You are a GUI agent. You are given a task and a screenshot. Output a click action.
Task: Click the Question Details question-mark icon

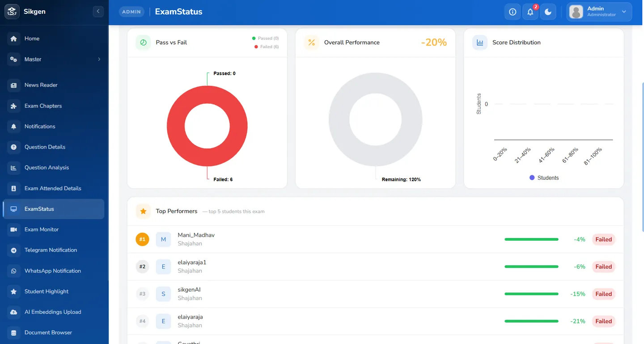pos(13,147)
